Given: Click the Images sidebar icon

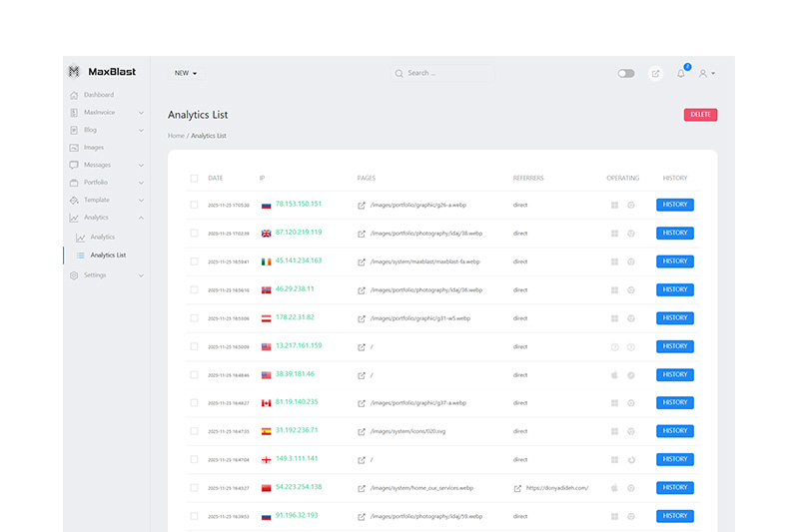Looking at the screenshot, I should click(74, 148).
